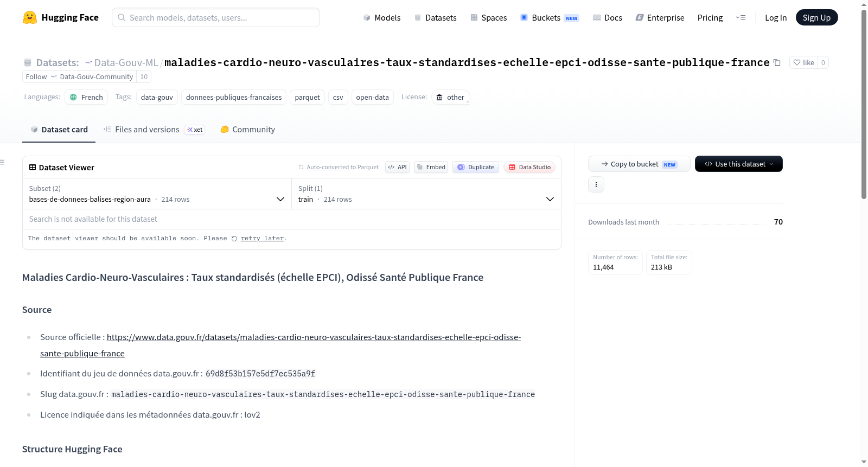Open the navigation more menu icon
Viewport: 868px width, 467px height.
click(x=741, y=17)
